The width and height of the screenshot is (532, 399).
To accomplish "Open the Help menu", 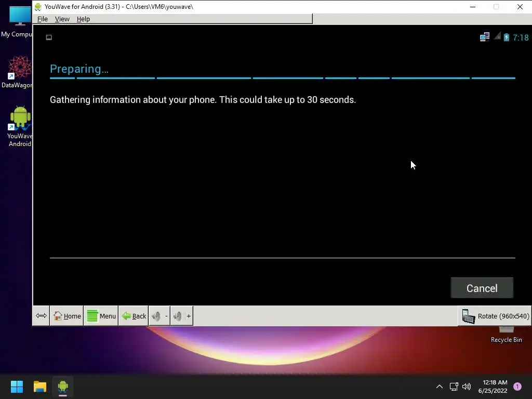I will pos(83,19).
